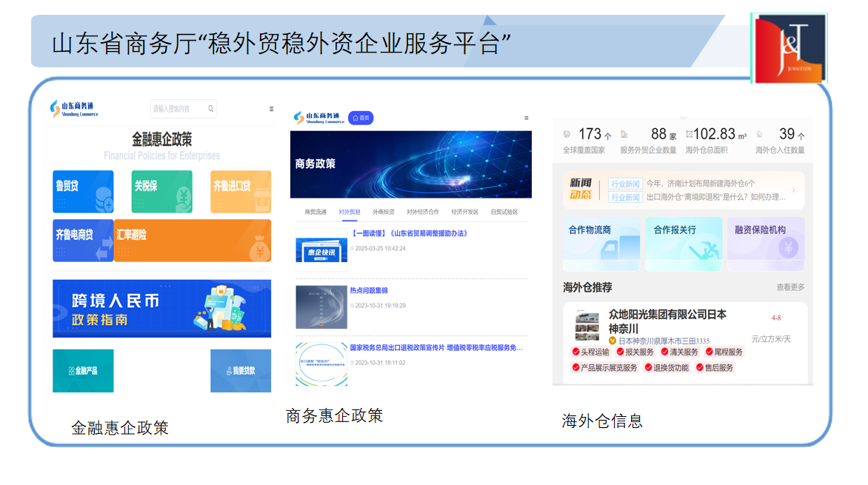Switch to the 外商投资 tab
This screenshot has height=485, width=868.
pos(383,212)
